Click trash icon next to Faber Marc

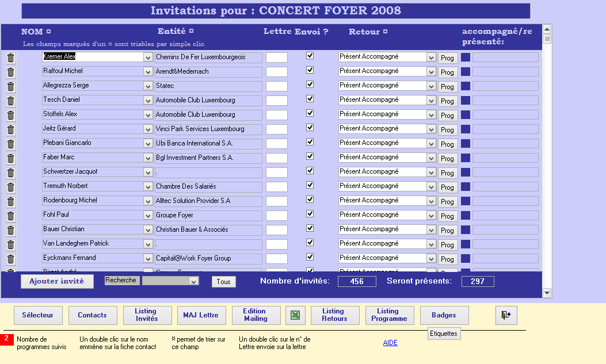coord(11,159)
